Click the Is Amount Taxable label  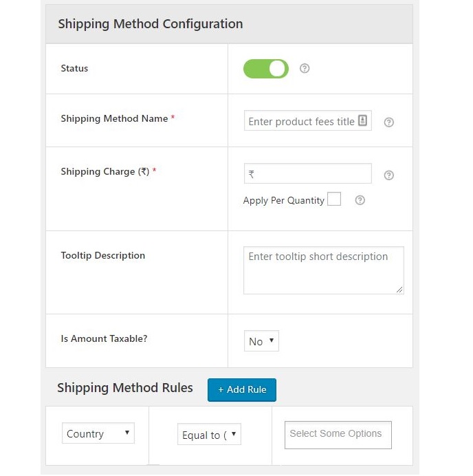tap(103, 338)
